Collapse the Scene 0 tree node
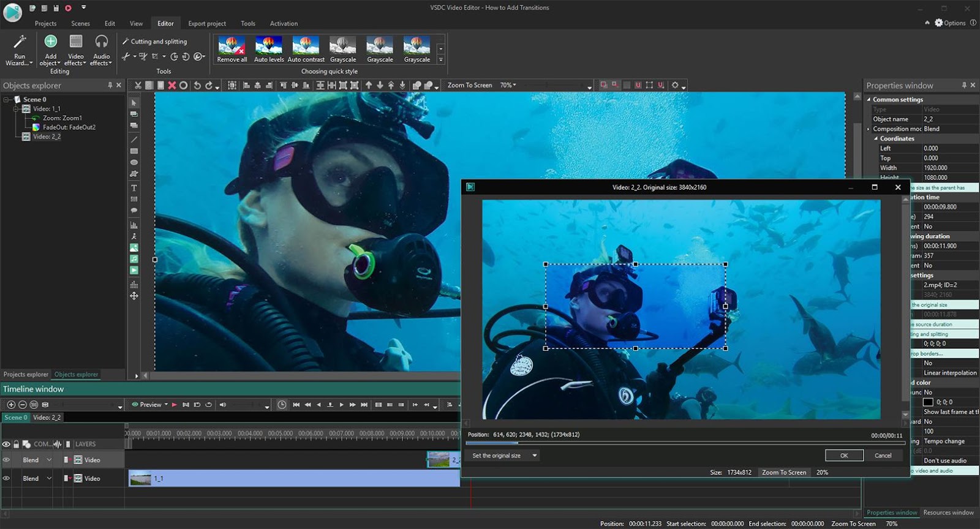 (6, 99)
